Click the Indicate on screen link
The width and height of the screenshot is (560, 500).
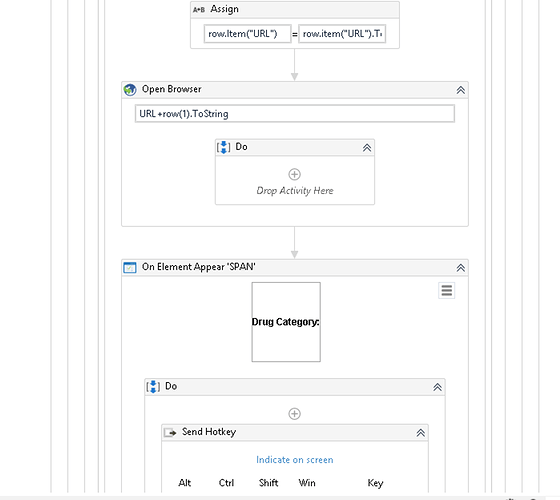(295, 460)
